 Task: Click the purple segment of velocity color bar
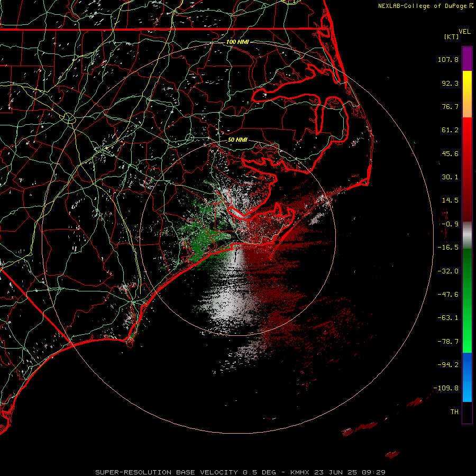(467, 59)
